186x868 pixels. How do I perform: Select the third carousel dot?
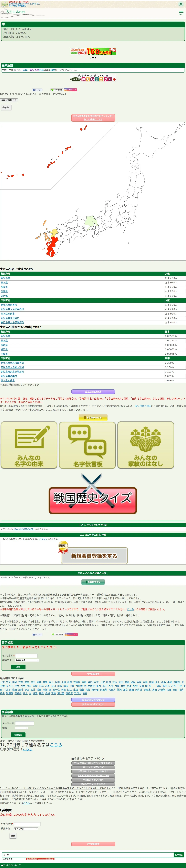coord(95,58)
